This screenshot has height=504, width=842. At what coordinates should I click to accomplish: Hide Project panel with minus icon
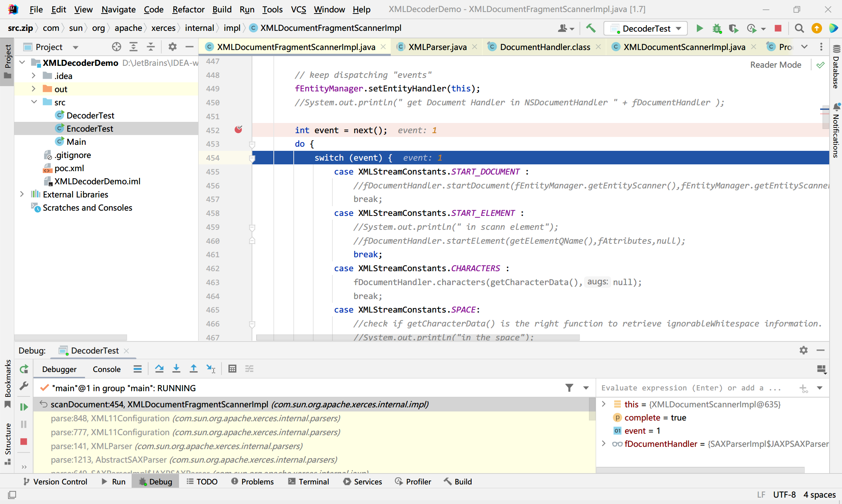coord(189,47)
